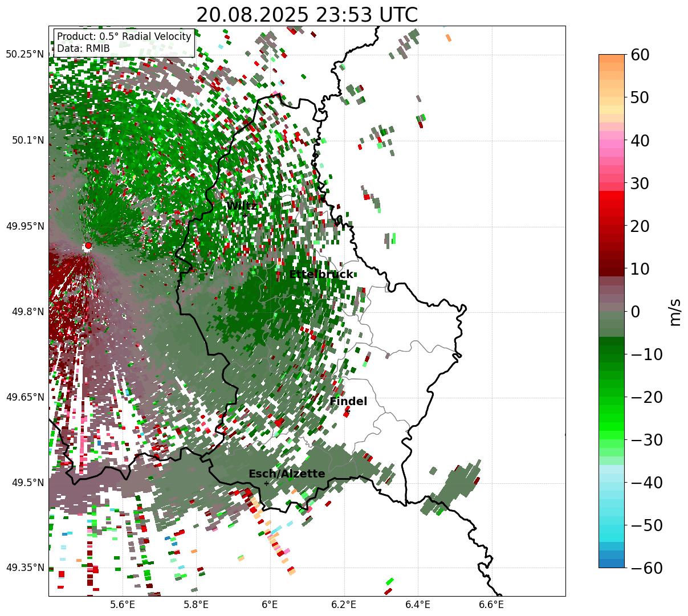The image size is (688, 616).
Task: Click the 'Data: RMIB' text
Action: pyautogui.click(x=83, y=49)
